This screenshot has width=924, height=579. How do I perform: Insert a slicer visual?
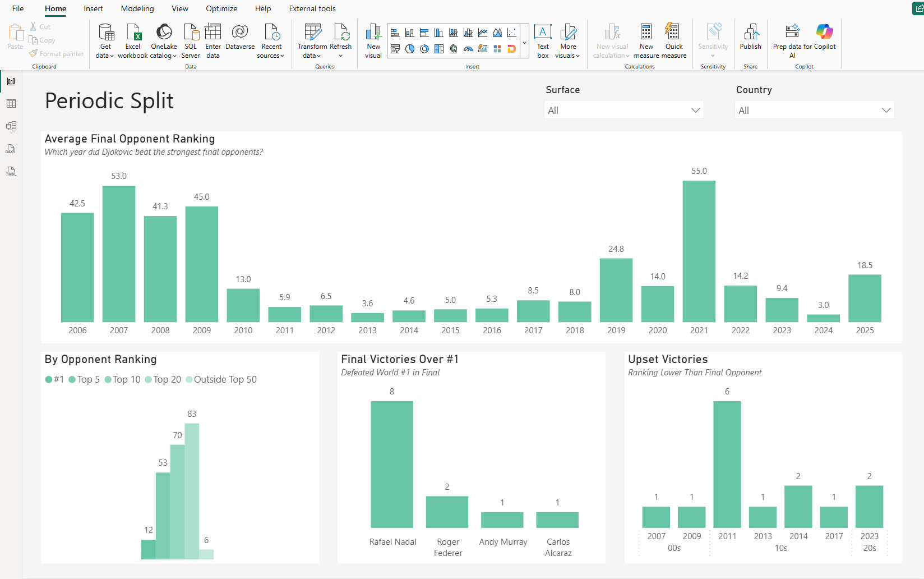[x=395, y=49]
